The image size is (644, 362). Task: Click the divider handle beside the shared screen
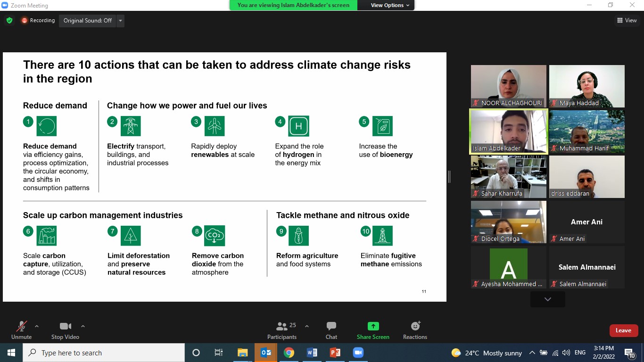tap(449, 177)
